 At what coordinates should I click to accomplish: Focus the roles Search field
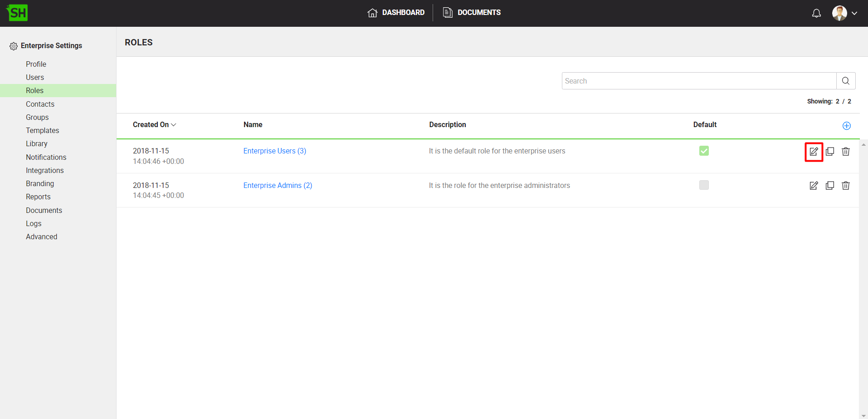(698, 81)
